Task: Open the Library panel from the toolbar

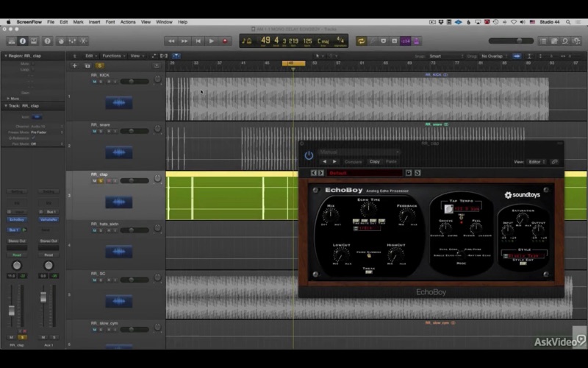Action: click(x=12, y=41)
